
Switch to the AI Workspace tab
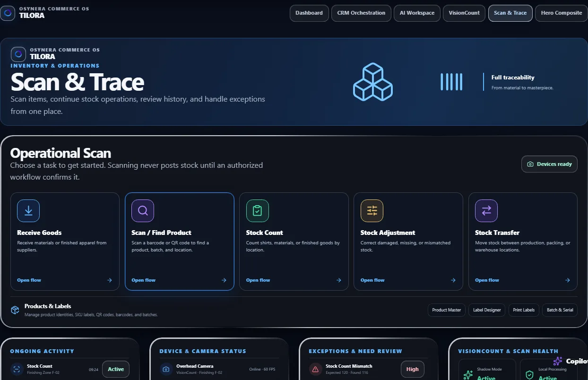[x=417, y=13]
